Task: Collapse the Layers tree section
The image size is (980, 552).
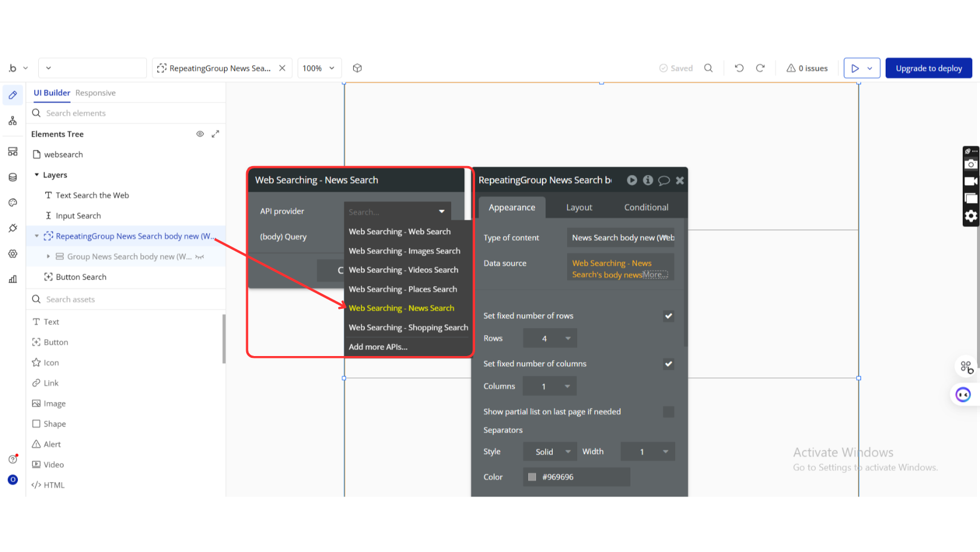Action: (x=37, y=175)
